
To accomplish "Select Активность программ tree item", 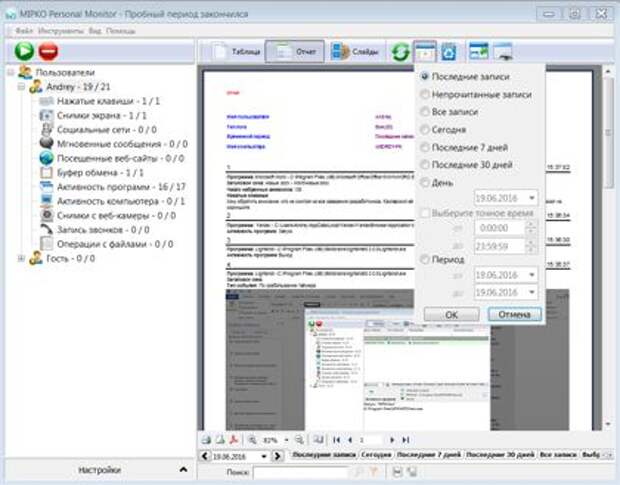I will [x=113, y=187].
